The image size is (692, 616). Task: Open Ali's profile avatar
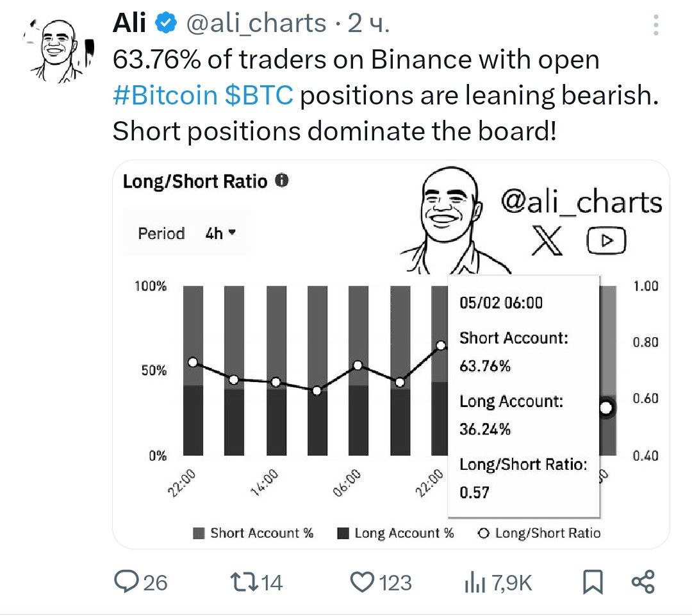coord(58,50)
